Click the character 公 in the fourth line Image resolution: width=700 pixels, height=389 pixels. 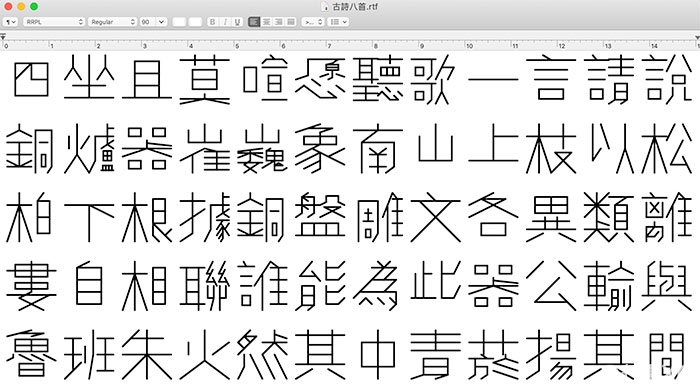pos(551,286)
